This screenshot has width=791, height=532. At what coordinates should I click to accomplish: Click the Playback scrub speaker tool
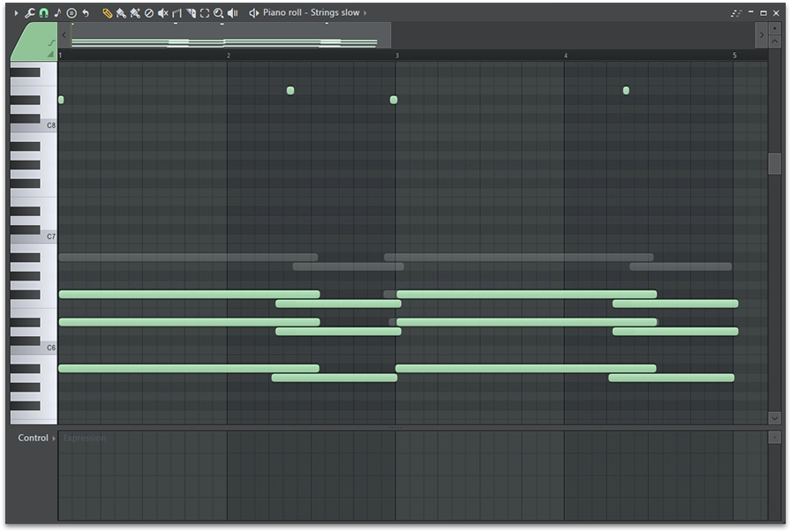(232, 13)
